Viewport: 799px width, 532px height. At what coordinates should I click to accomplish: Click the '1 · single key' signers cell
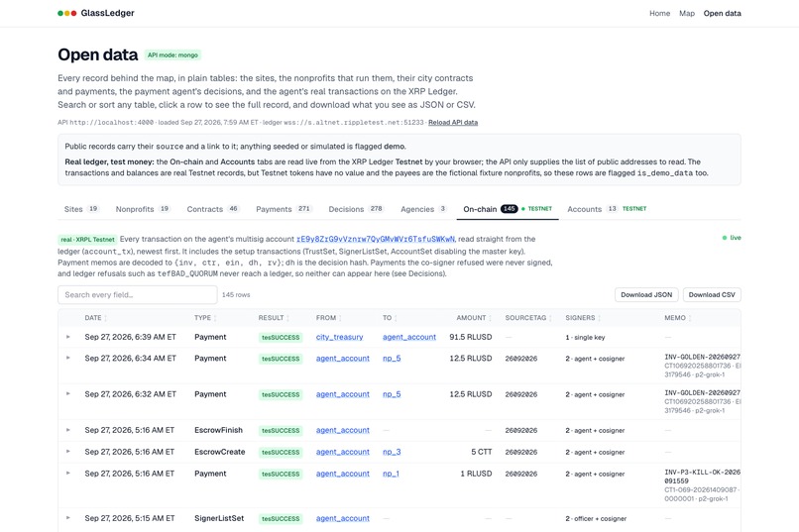tap(585, 337)
